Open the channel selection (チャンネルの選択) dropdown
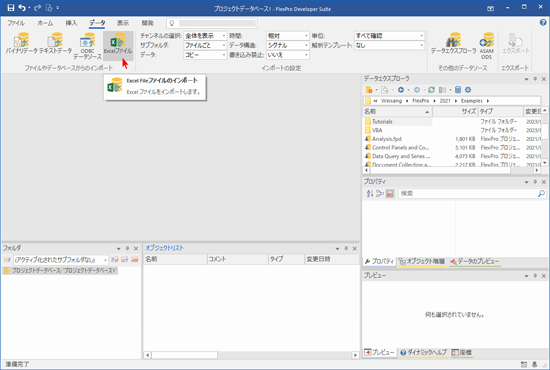This screenshot has width=550, height=370. (205, 36)
